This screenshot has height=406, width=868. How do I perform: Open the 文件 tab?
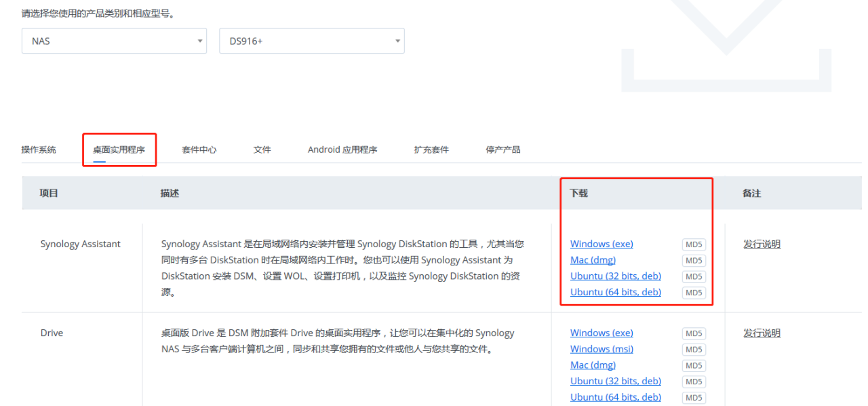coord(262,149)
